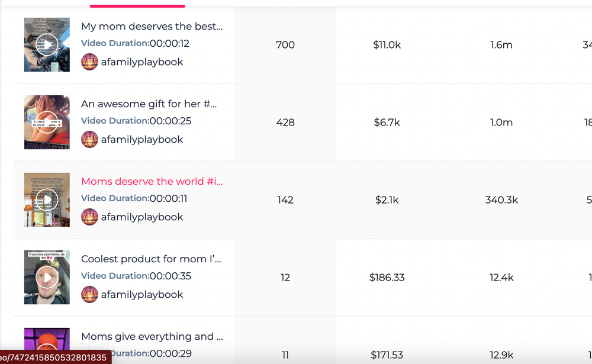Play the 'My mom deserves the best' video
Image resolution: width=592 pixels, height=364 pixels.
[x=47, y=44]
